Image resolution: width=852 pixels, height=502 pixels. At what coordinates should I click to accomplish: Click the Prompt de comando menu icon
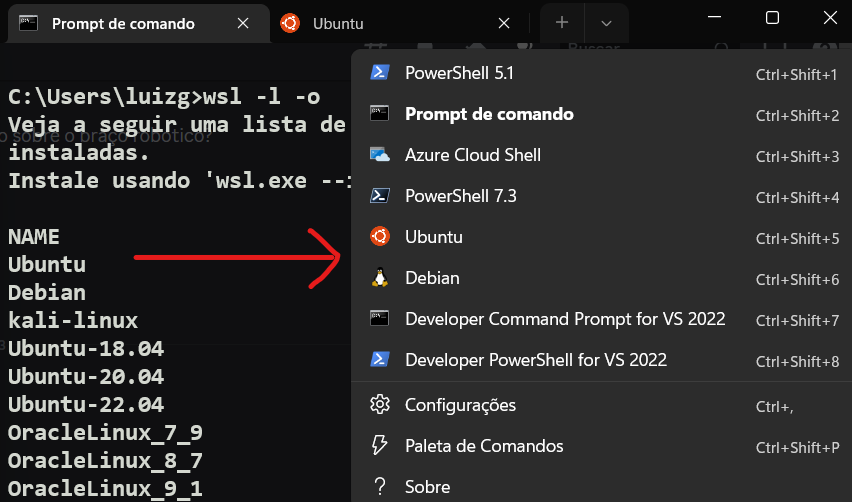coord(380,114)
